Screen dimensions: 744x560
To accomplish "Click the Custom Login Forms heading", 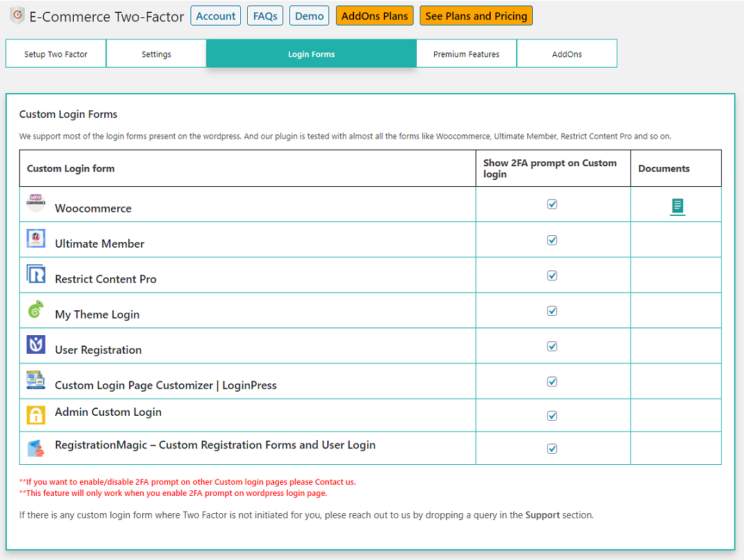I will pyautogui.click(x=68, y=114).
